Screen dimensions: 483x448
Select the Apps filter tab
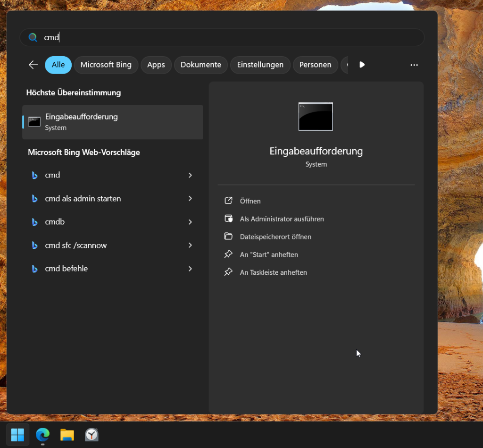coord(156,65)
